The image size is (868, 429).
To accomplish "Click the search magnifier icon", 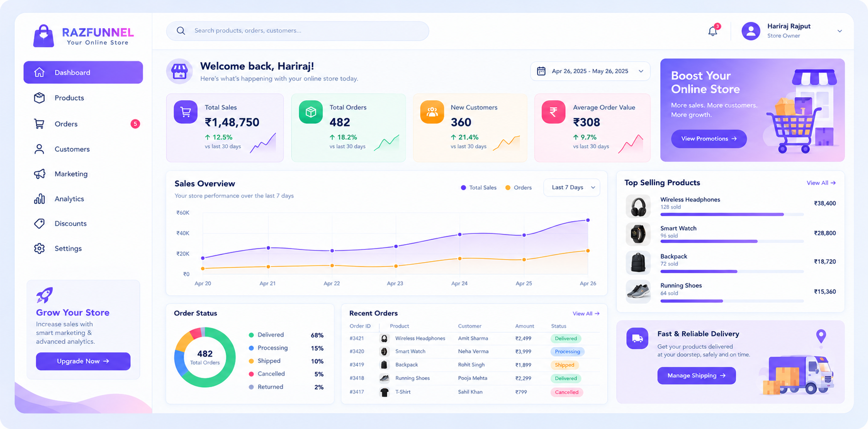I will [x=181, y=31].
